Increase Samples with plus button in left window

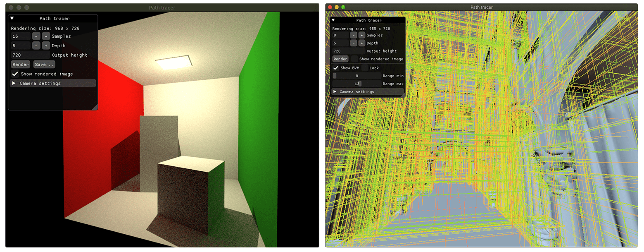[46, 36]
